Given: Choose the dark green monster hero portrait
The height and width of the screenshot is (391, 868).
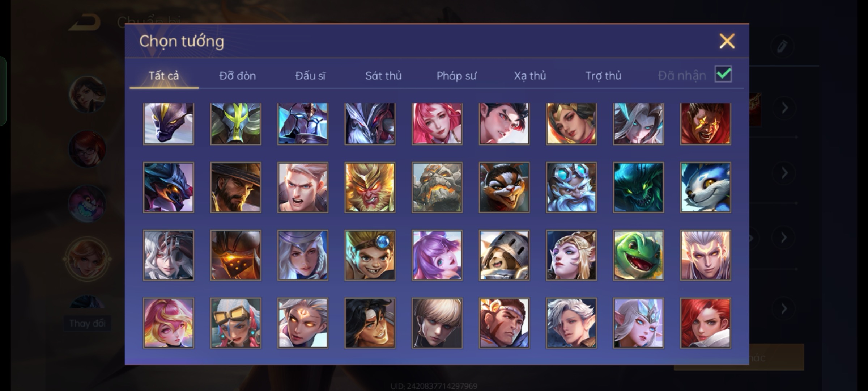Looking at the screenshot, I should pos(638,187).
